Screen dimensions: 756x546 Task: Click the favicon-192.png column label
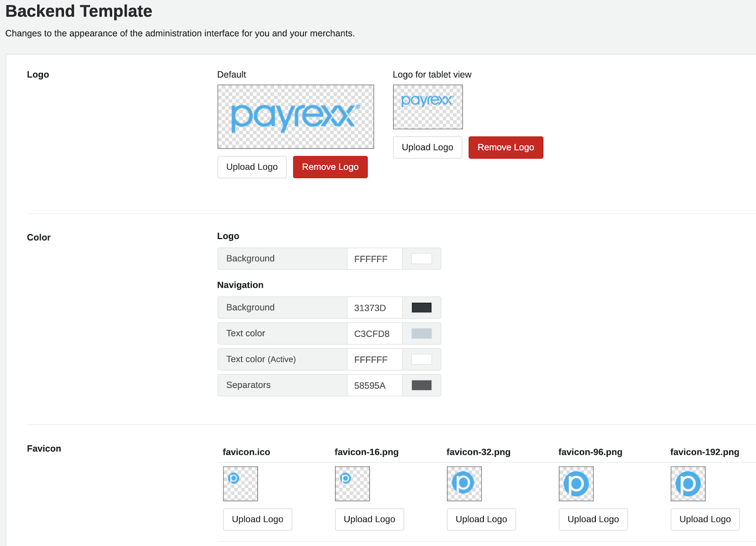click(704, 452)
